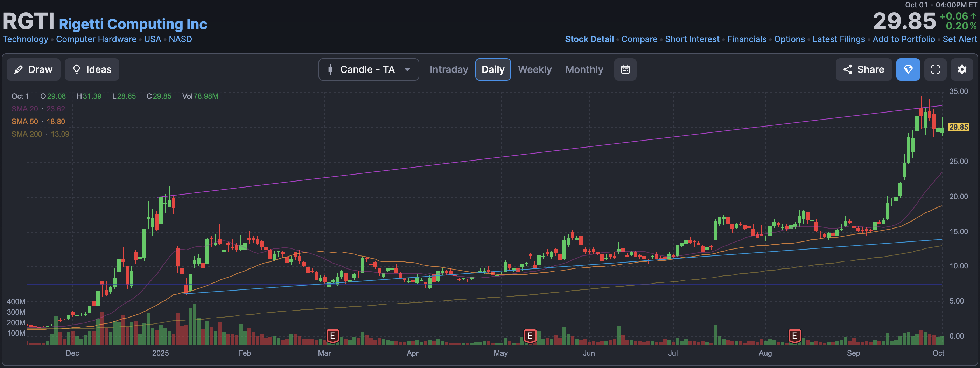980x368 pixels.
Task: Click the Computer Hardware industry link
Action: click(x=96, y=39)
